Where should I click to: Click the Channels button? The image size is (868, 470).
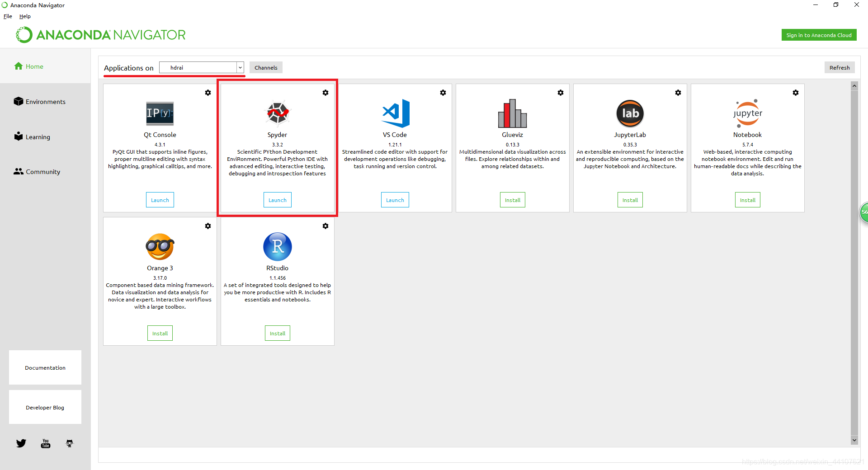pos(266,68)
